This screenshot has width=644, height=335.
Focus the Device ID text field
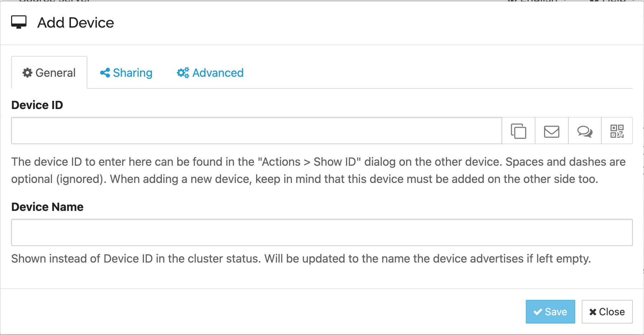click(x=256, y=131)
